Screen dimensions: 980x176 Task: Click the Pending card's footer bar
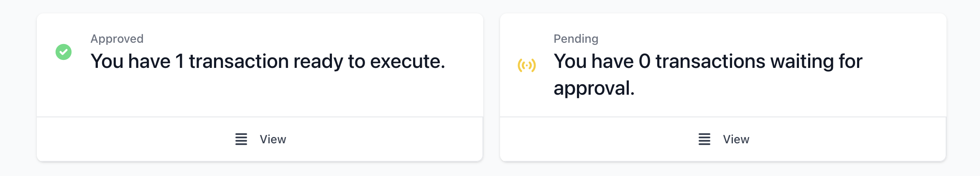tap(723, 139)
